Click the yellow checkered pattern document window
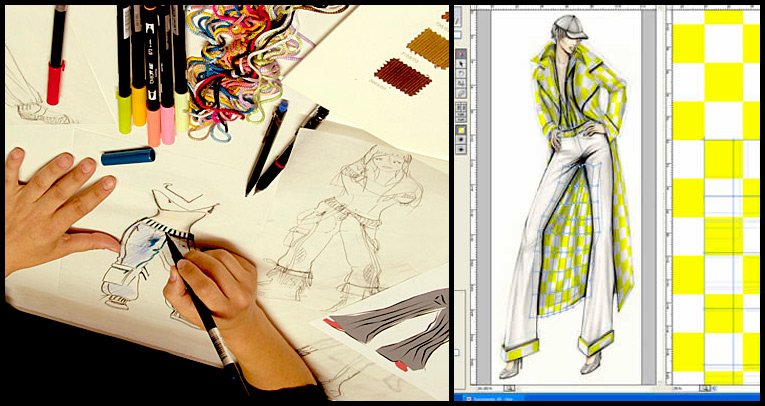Screen dimensions: 765x406 click(x=714, y=200)
